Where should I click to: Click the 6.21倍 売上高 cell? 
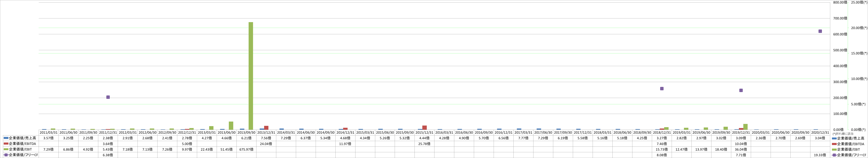(x=246, y=138)
